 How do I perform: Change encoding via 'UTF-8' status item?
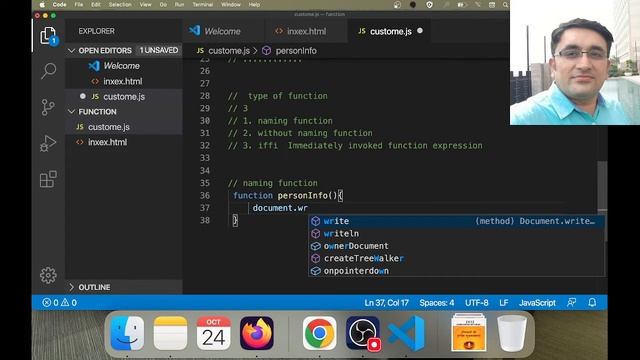coord(476,302)
